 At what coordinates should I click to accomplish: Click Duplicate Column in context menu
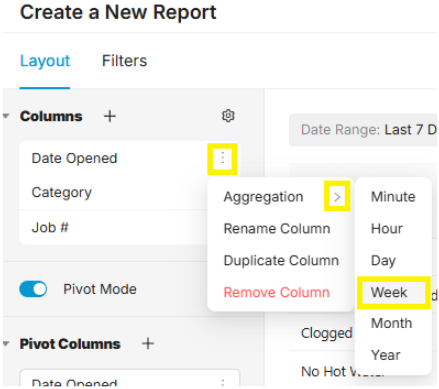tap(281, 260)
